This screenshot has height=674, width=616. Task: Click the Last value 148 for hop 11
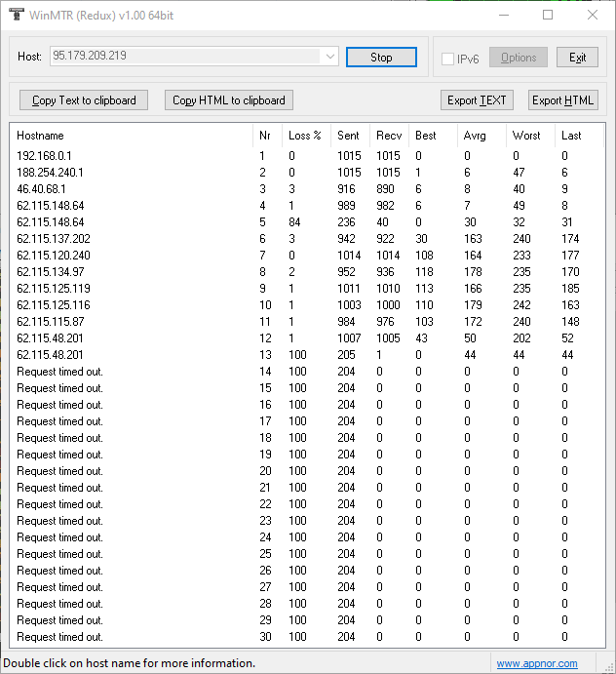(x=570, y=322)
